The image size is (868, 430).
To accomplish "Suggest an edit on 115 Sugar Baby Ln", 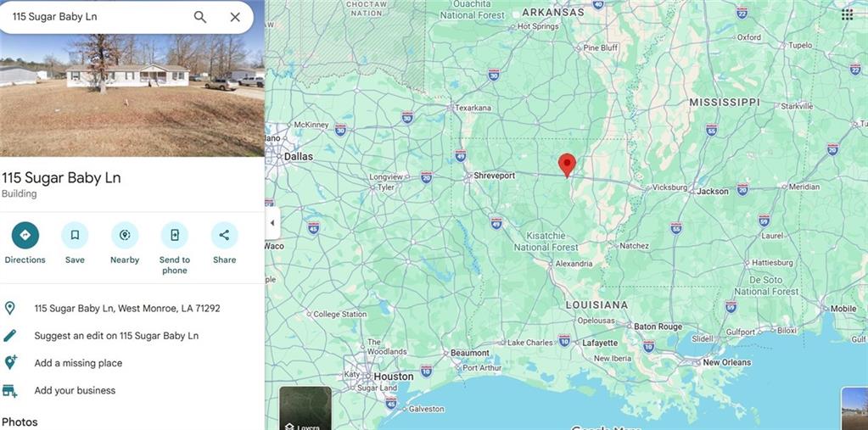I will tap(116, 335).
